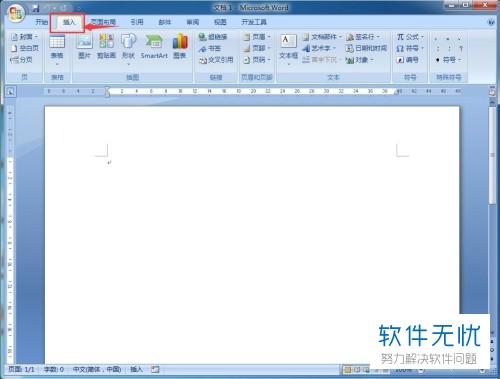This screenshot has width=500, height=379.
Task: Switch to the 邮件 (Mailings) tab
Action: coord(165,22)
